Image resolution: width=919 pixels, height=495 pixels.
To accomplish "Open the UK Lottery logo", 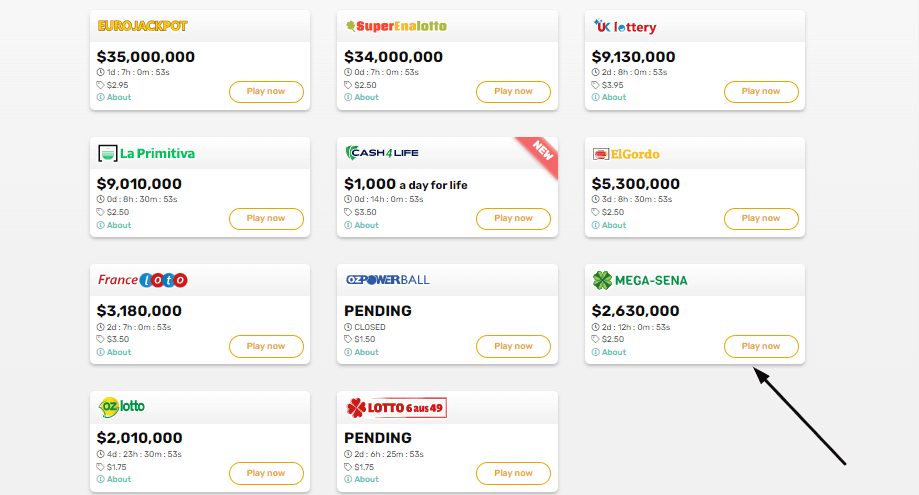I will [625, 26].
